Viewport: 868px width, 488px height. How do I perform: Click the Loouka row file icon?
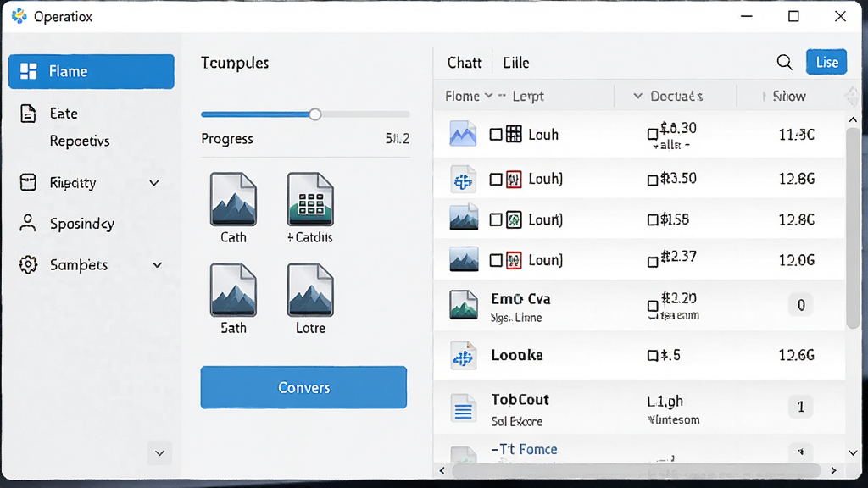pyautogui.click(x=463, y=355)
